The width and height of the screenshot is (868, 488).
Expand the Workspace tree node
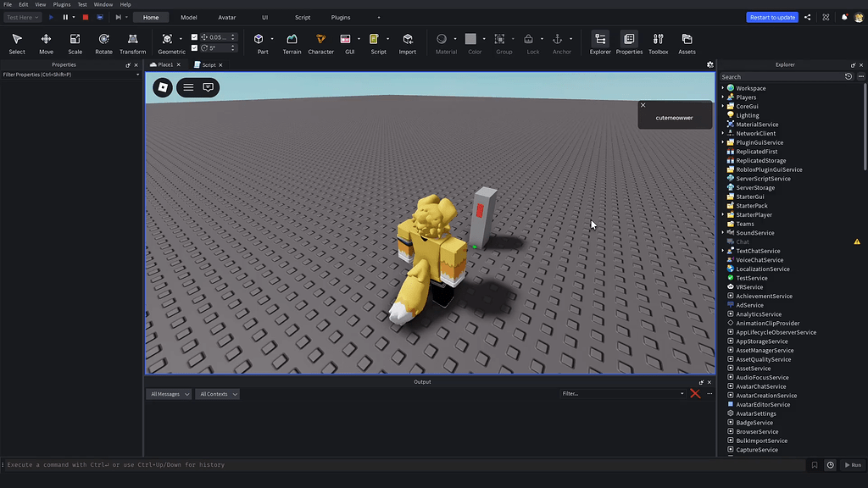click(x=723, y=88)
